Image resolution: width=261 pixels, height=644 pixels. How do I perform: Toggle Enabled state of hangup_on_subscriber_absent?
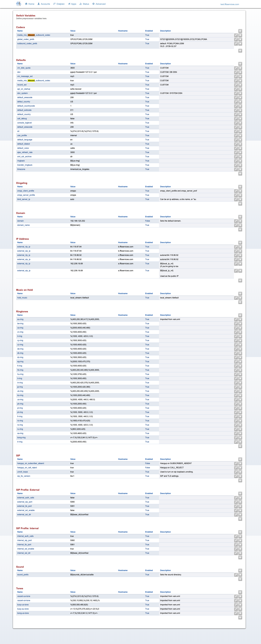[x=148, y=464]
